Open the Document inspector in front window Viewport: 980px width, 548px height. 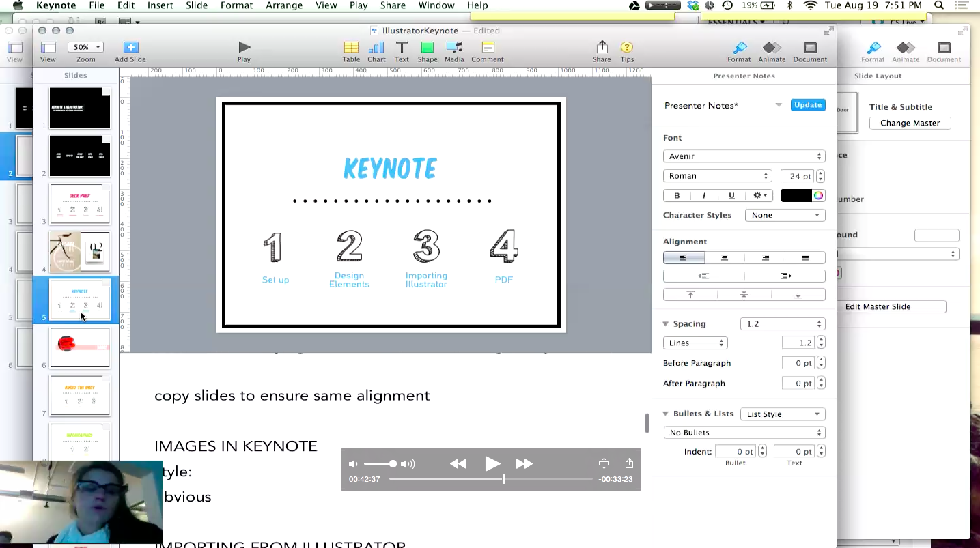[x=810, y=51]
